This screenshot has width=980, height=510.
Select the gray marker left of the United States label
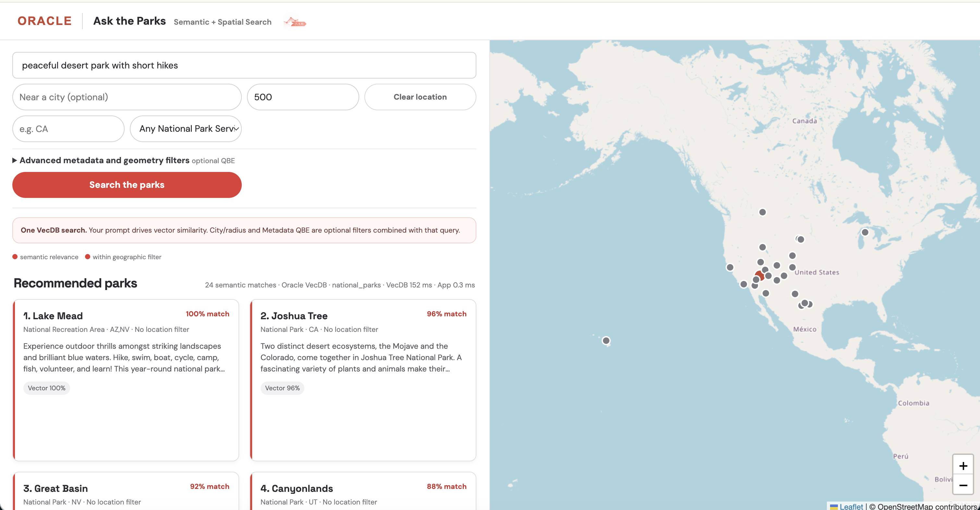[792, 267]
